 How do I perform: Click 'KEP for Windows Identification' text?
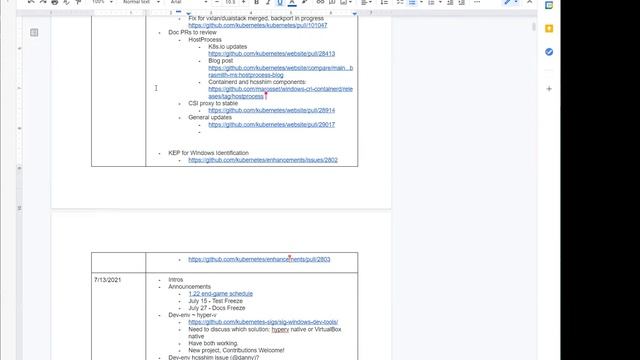208,153
